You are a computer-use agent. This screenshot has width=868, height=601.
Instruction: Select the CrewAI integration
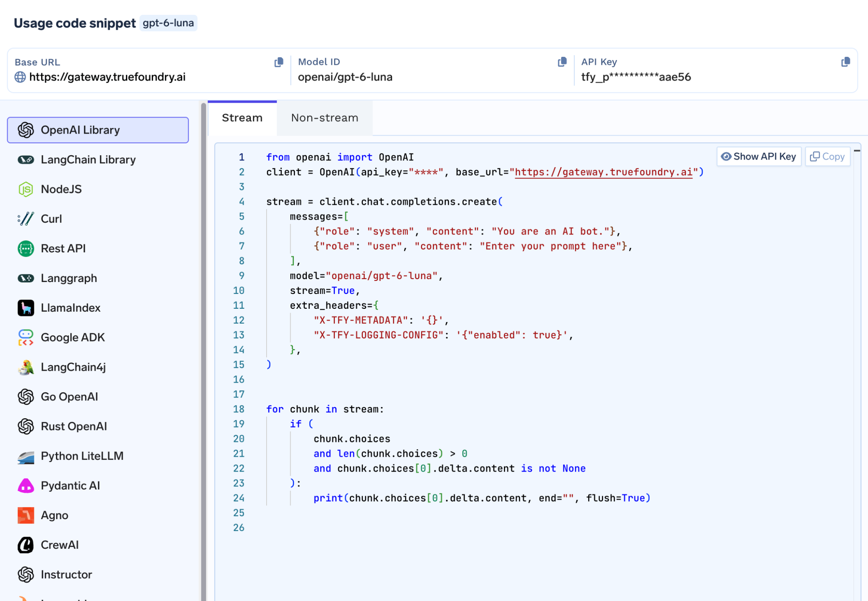pyautogui.click(x=98, y=545)
